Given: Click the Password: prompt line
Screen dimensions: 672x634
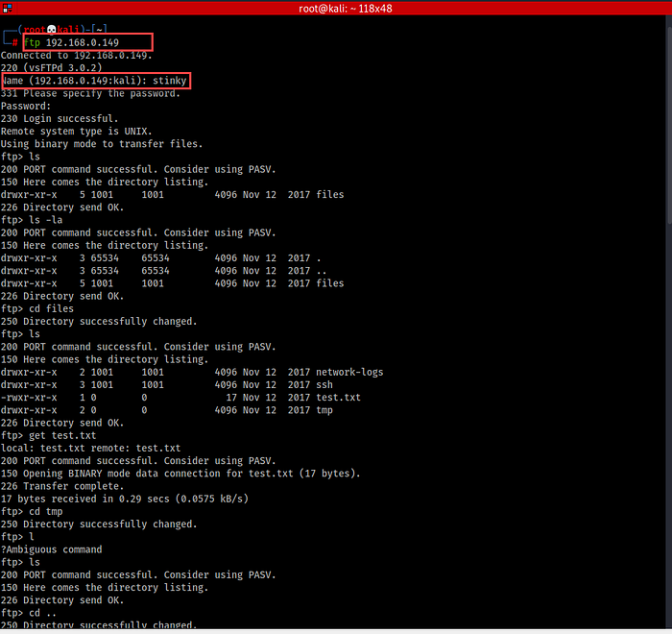Looking at the screenshot, I should pos(26,106).
